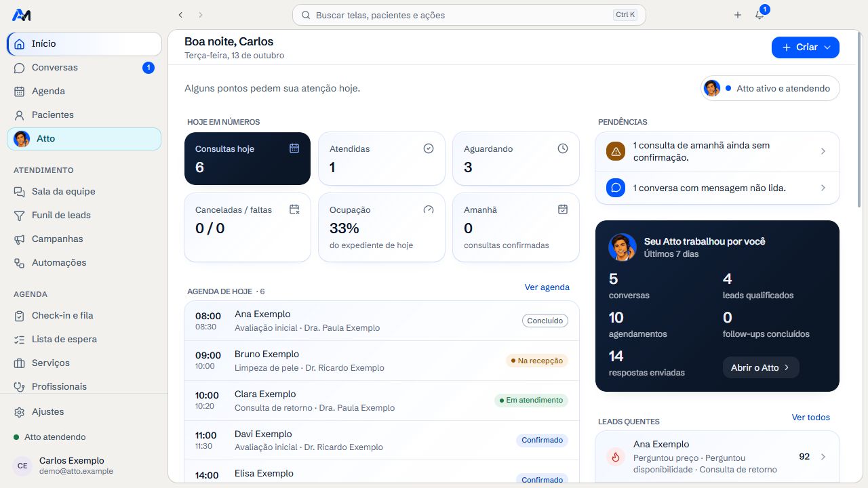The image size is (868, 488).
Task: Open the notifications bell
Action: (x=759, y=15)
